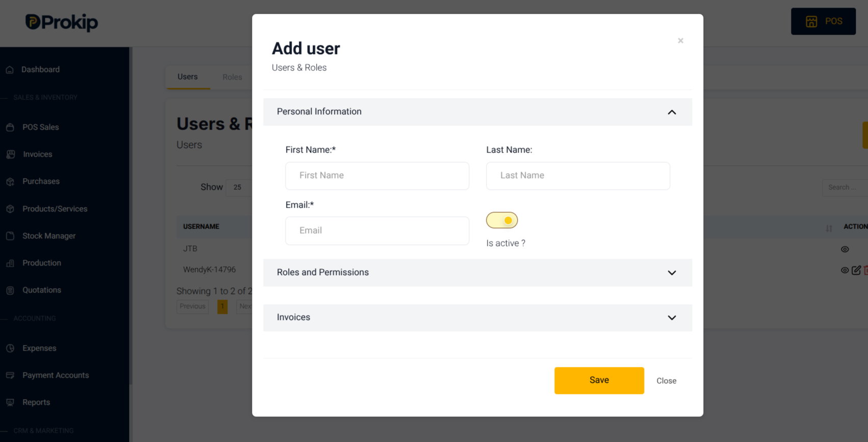Image resolution: width=868 pixels, height=442 pixels.
Task: Expand the Invoices section chevron
Action: click(672, 318)
